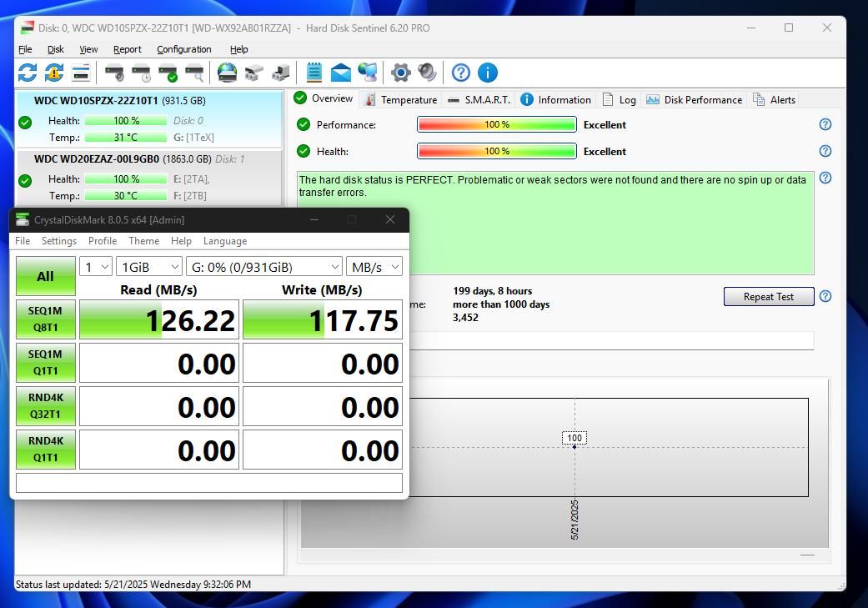Open the MB/s unit dropdown
The image size is (868, 608).
[374, 267]
